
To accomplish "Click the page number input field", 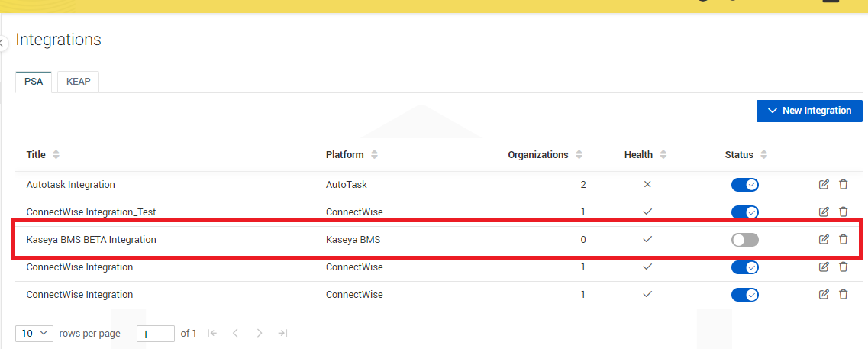I will coord(155,334).
